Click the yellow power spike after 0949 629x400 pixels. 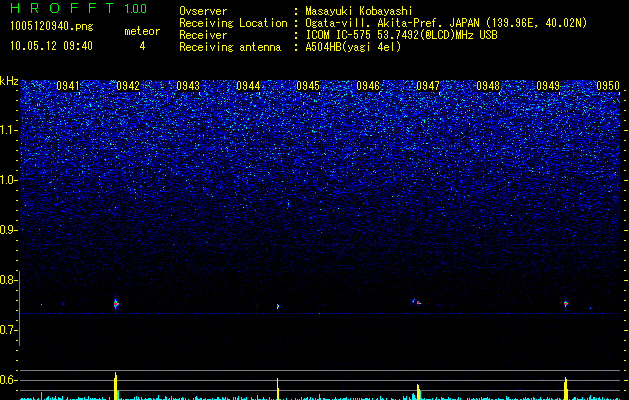click(566, 388)
